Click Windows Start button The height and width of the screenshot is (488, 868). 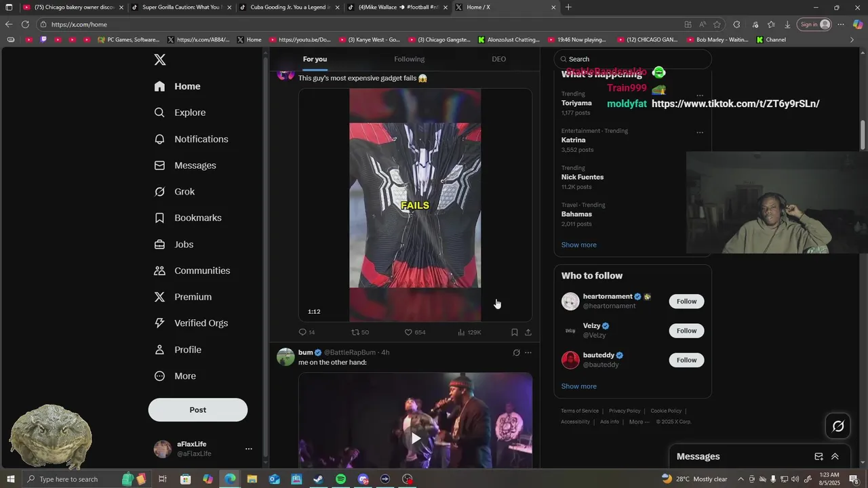click(x=11, y=479)
